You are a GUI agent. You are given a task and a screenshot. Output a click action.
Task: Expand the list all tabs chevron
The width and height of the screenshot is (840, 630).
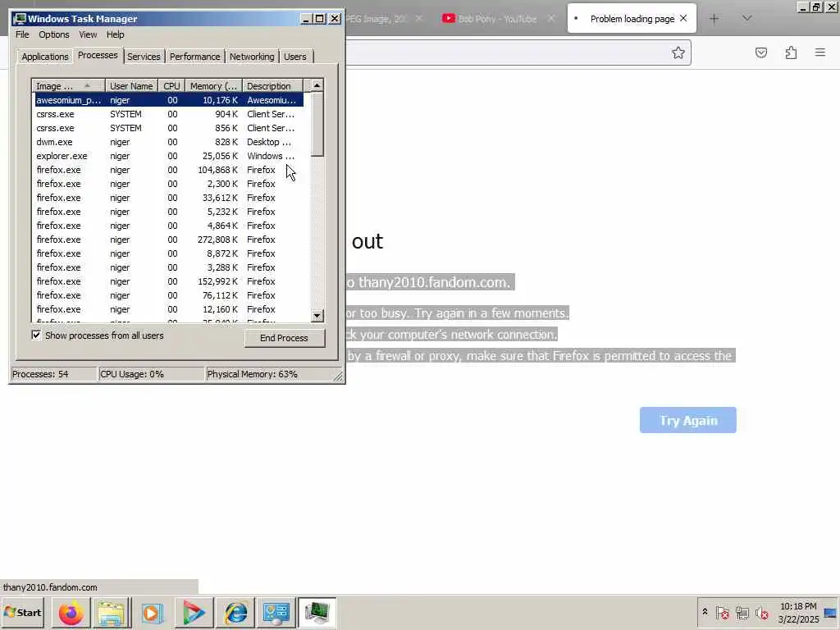[747, 19]
